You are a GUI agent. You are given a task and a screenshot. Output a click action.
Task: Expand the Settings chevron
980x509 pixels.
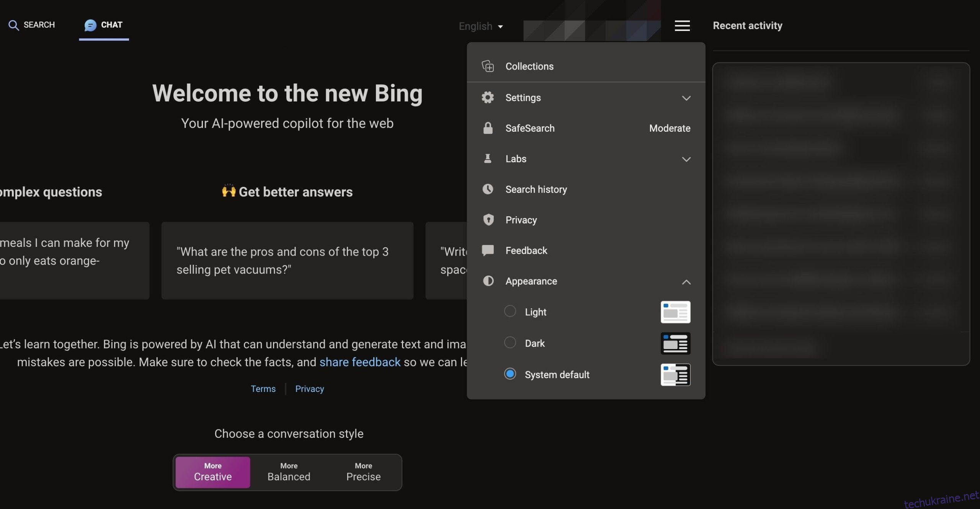pos(686,98)
